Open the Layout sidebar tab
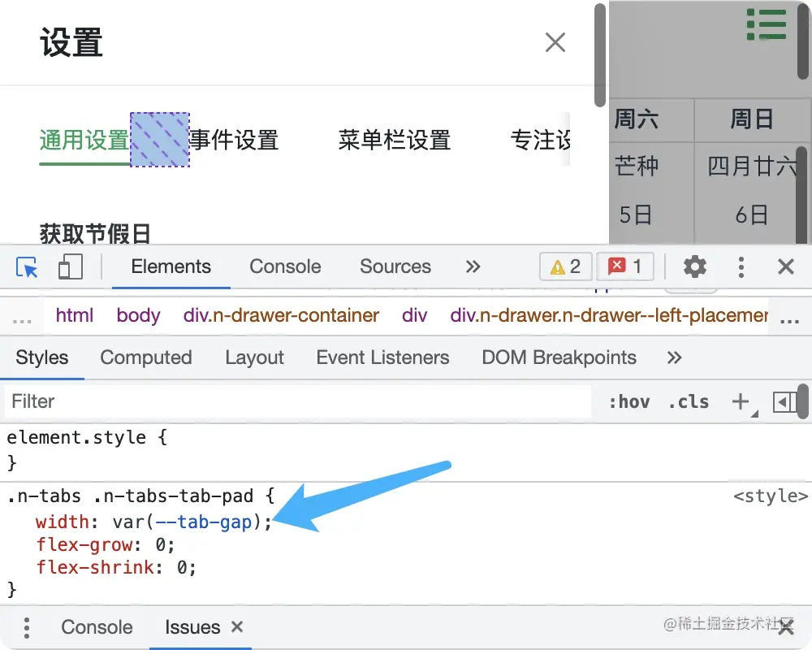The height and width of the screenshot is (650, 812). tap(254, 357)
